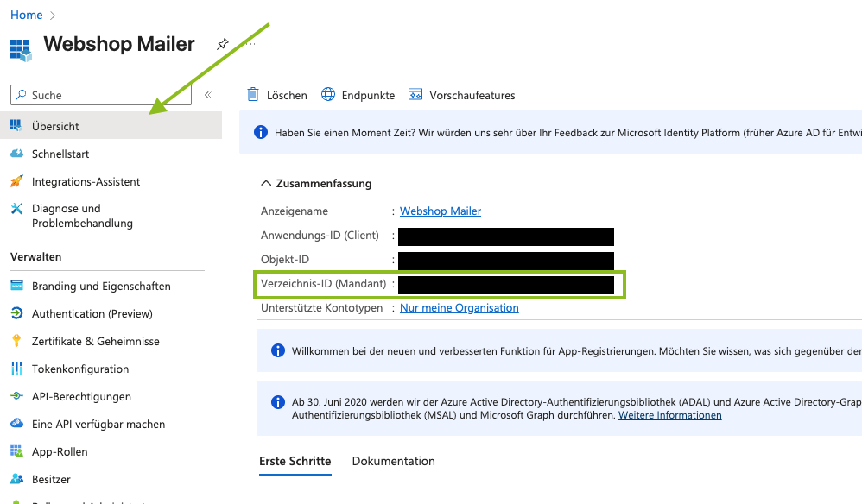Open the Webshop Mailer display name link

[441, 211]
